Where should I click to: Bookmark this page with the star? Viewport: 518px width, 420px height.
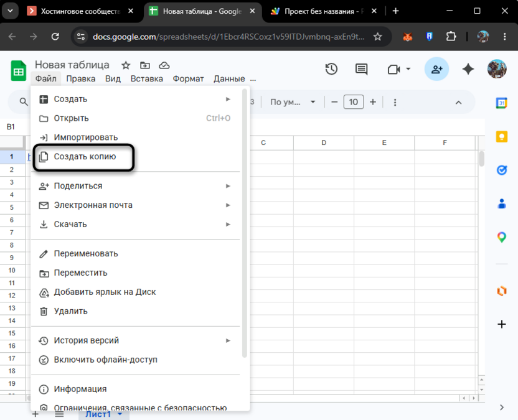tap(377, 36)
